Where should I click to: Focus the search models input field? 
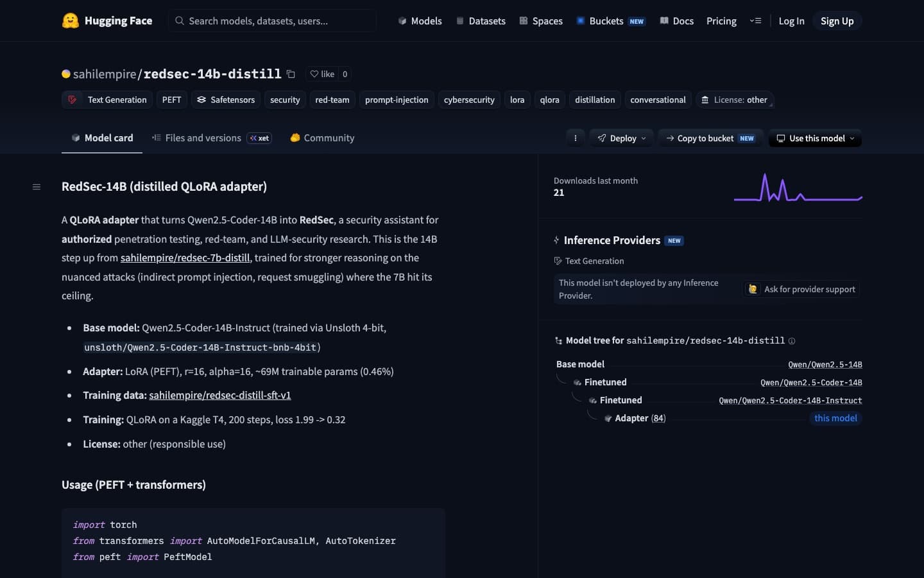pos(272,21)
